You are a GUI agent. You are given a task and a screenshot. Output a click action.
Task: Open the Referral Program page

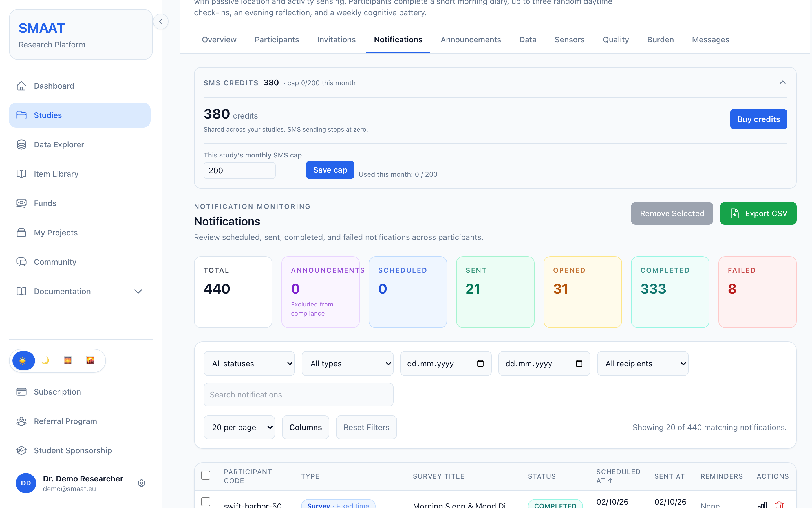pos(80,421)
